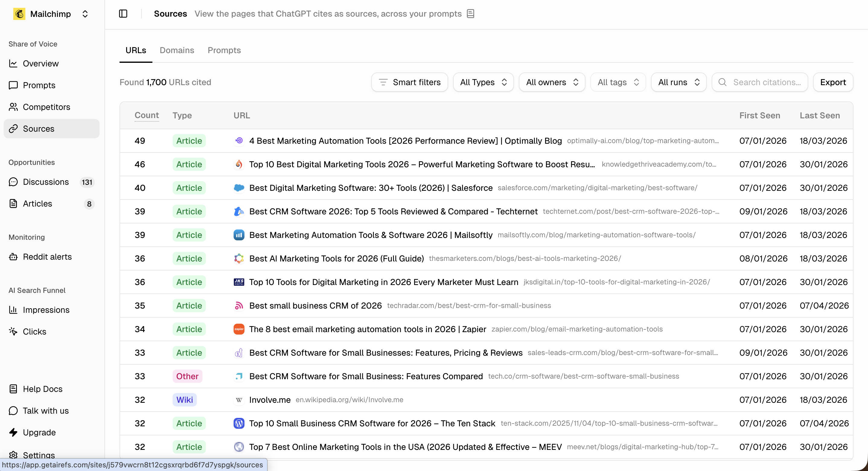Focus the Search citations field
Viewport: 868px width, 471px height.
coord(767,82)
